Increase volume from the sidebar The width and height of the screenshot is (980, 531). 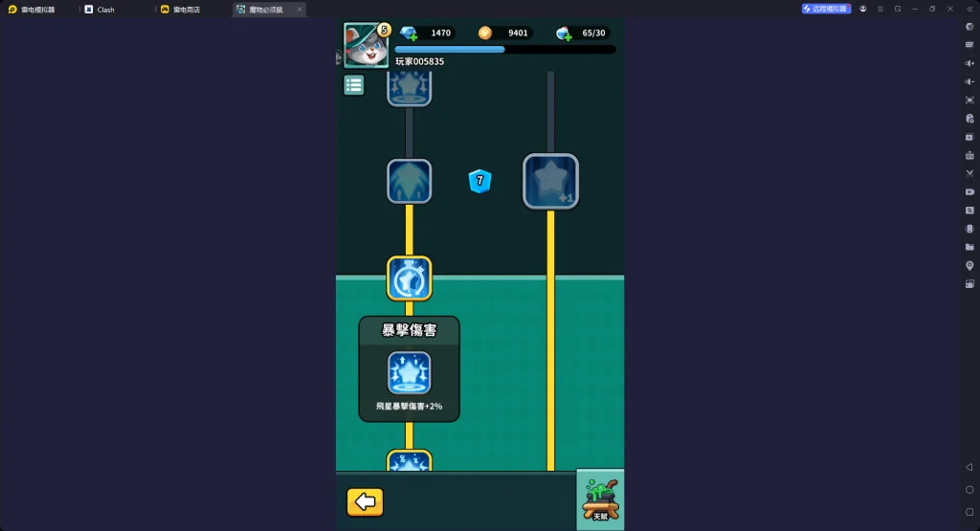969,63
